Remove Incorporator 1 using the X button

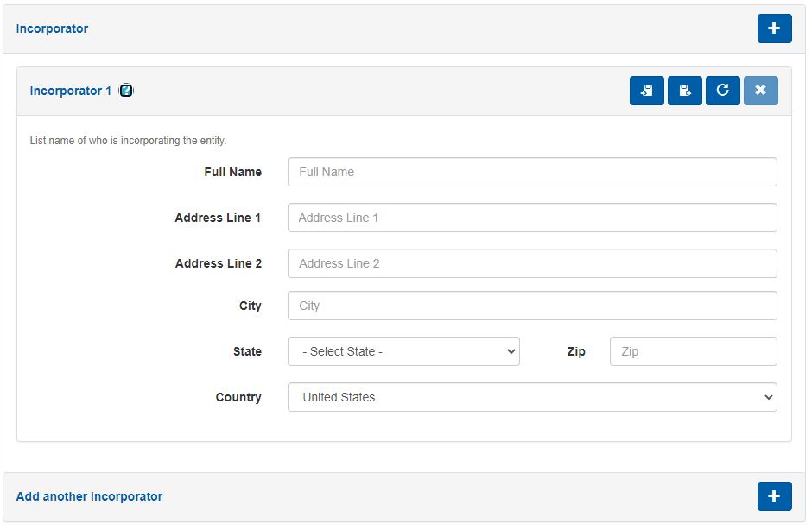click(x=760, y=91)
